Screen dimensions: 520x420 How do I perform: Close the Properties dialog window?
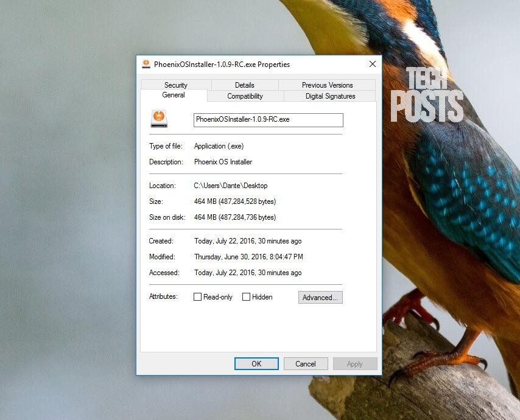point(373,64)
